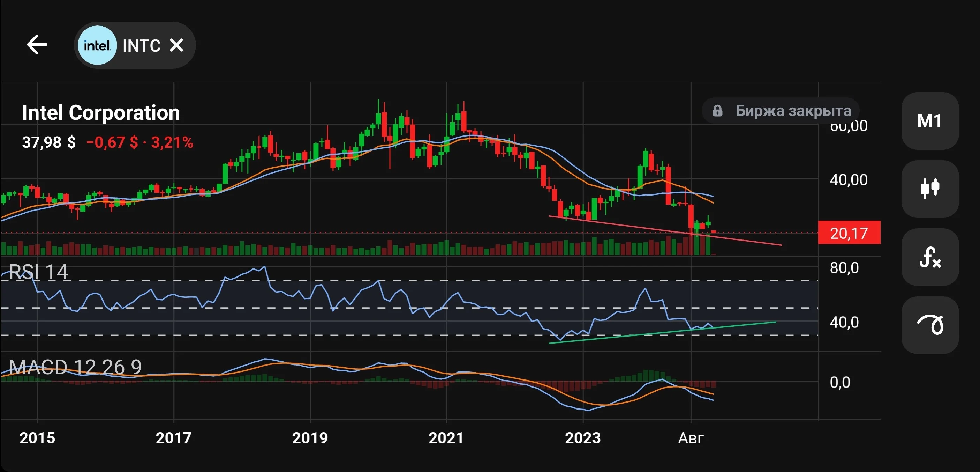980x472 pixels.
Task: Remove the INTC ticker chip
Action: pos(176,45)
